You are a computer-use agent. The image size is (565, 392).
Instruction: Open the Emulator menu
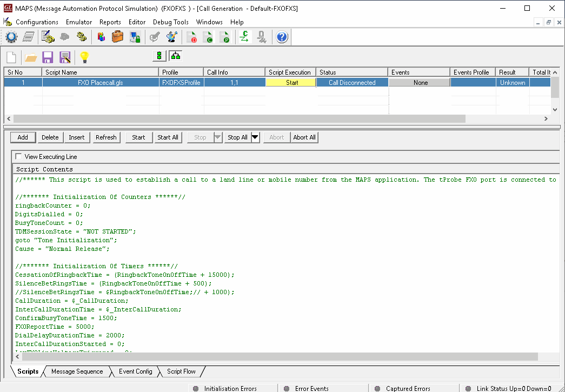tap(79, 22)
